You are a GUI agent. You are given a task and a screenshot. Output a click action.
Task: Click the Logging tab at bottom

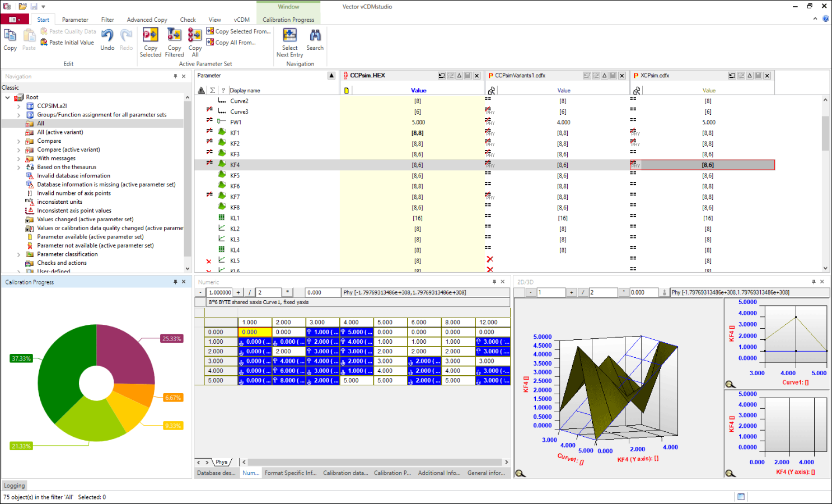pos(15,486)
